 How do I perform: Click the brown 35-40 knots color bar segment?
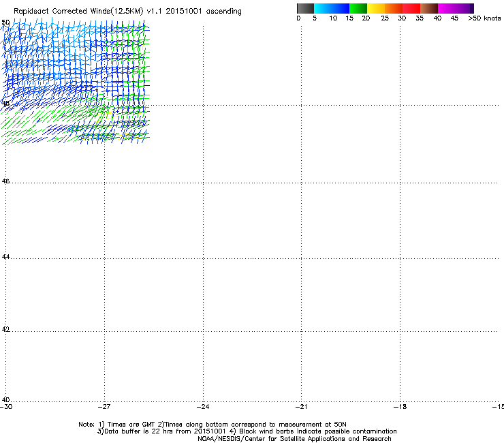click(x=429, y=8)
